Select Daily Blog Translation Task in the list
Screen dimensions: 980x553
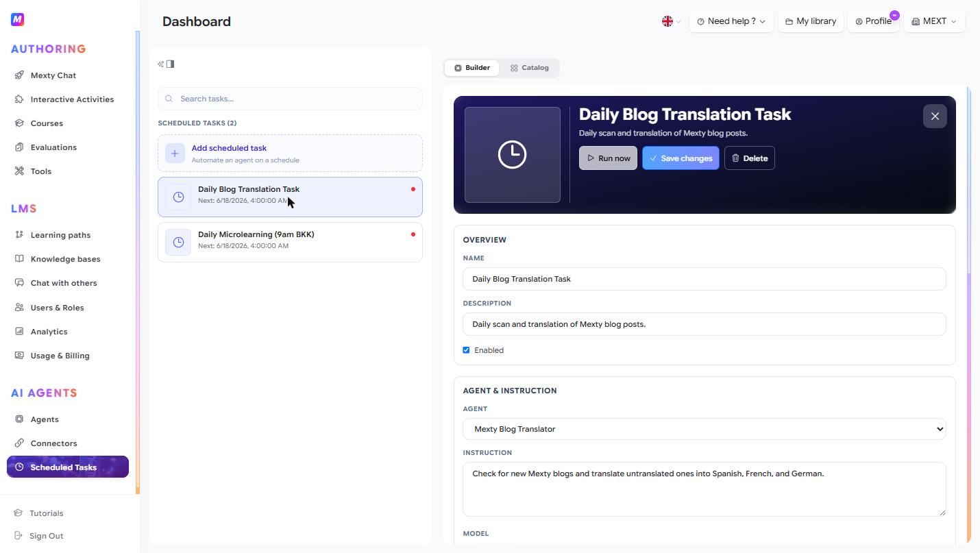pyautogui.click(x=290, y=197)
